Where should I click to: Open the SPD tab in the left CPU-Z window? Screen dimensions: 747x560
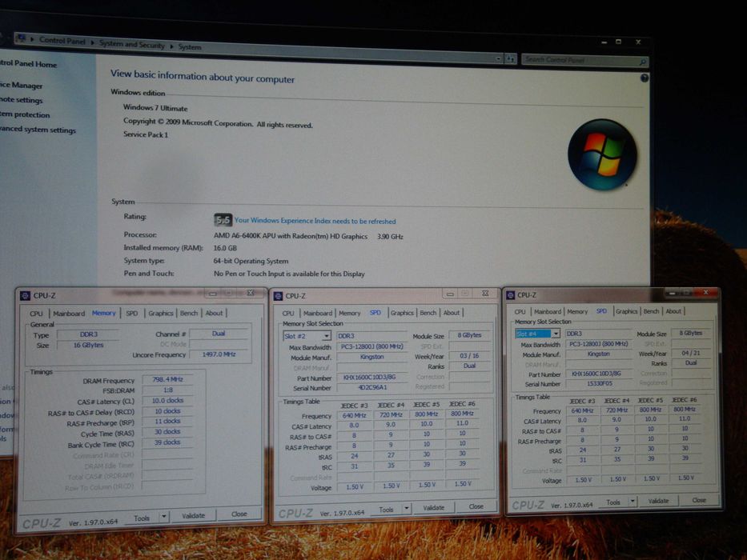[132, 313]
